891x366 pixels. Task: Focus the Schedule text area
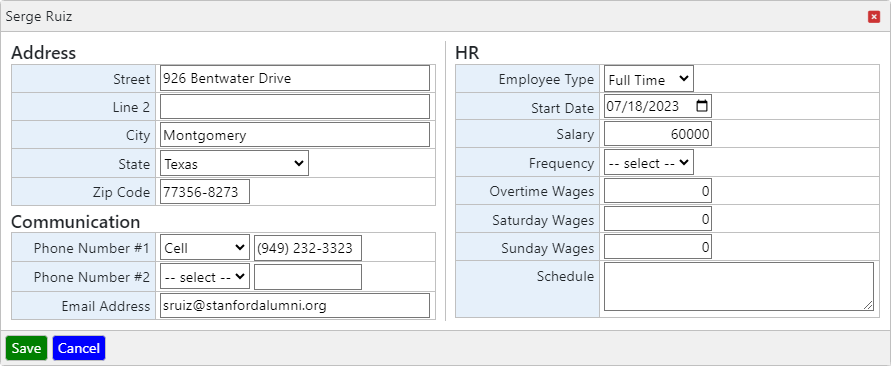739,286
